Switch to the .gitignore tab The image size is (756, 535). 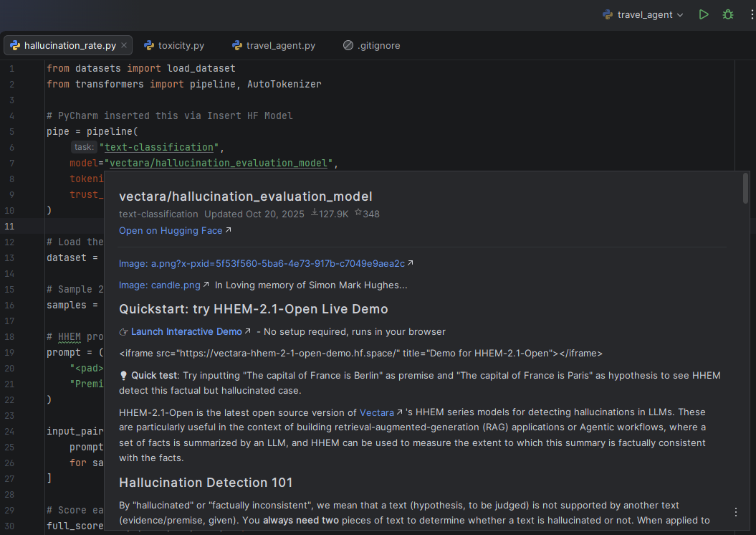point(372,45)
